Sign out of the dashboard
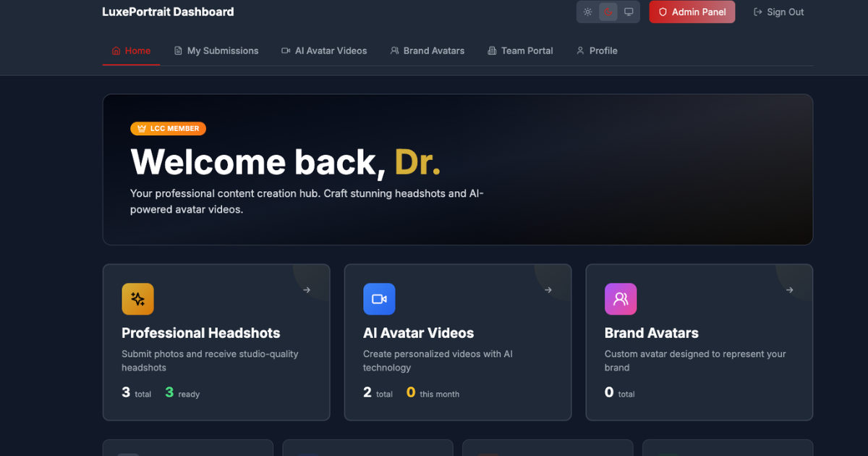 (778, 12)
